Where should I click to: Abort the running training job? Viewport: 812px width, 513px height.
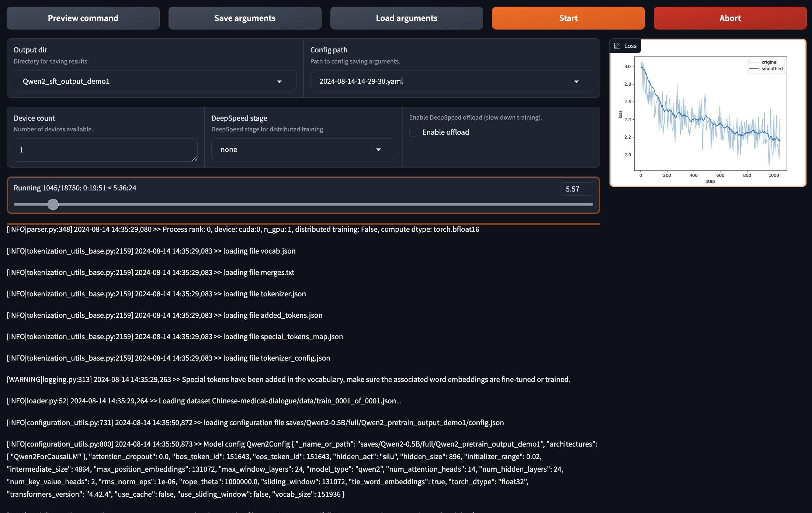pyautogui.click(x=730, y=18)
